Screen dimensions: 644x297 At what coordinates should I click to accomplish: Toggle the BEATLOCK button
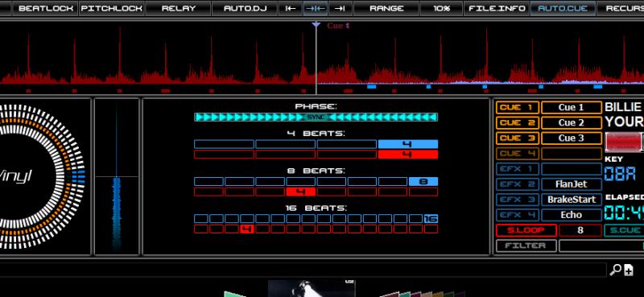click(46, 8)
